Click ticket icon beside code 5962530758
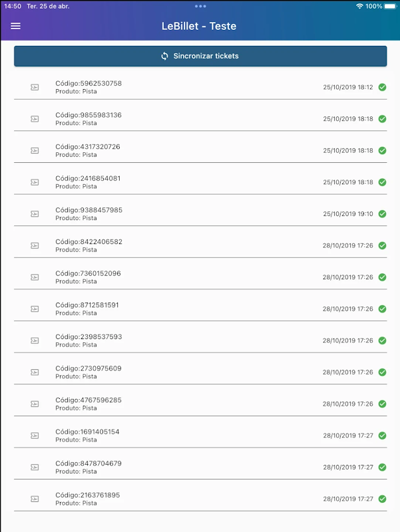This screenshot has width=400, height=532. [35, 87]
